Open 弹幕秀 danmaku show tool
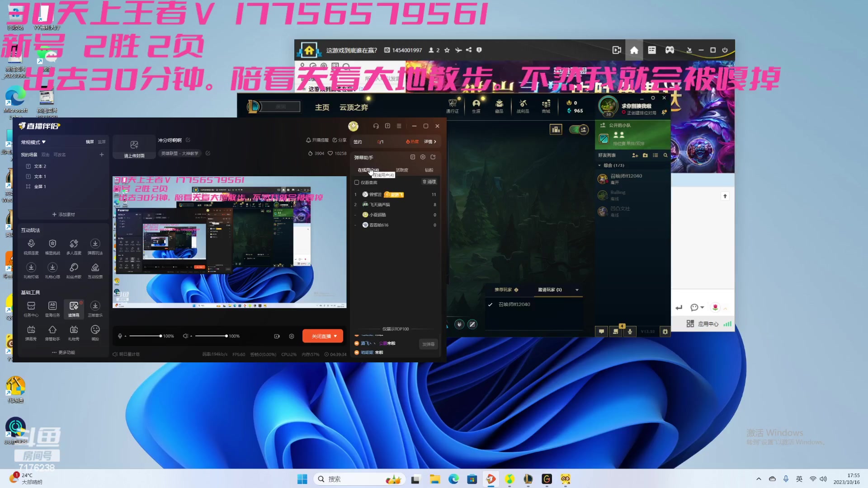The image size is (868, 488). 31,333
